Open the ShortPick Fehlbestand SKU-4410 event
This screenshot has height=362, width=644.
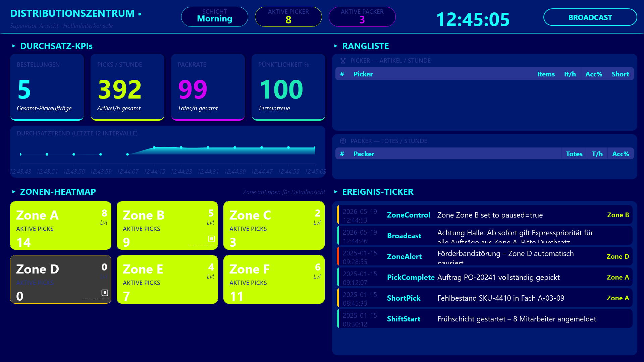(x=485, y=298)
